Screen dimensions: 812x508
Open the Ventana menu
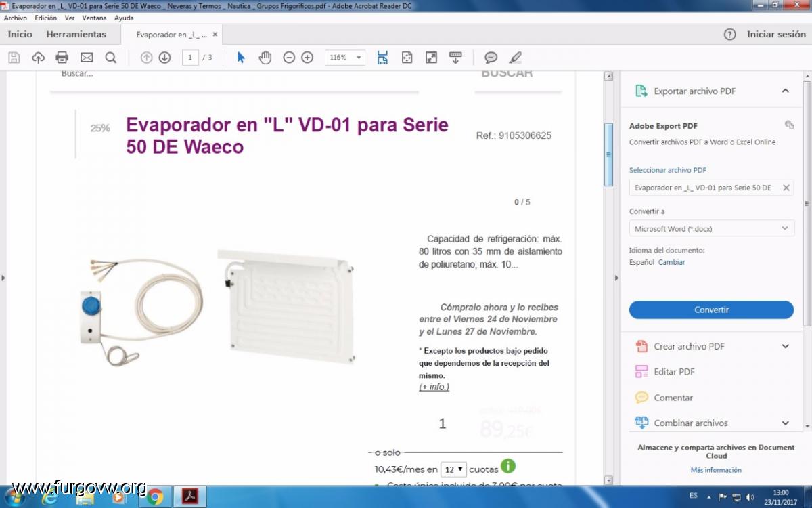pos(95,18)
